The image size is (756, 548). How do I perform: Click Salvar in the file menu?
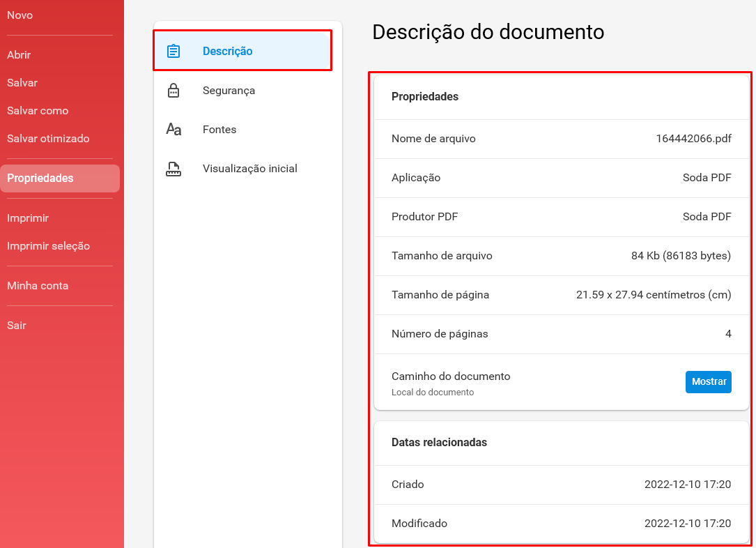(22, 83)
